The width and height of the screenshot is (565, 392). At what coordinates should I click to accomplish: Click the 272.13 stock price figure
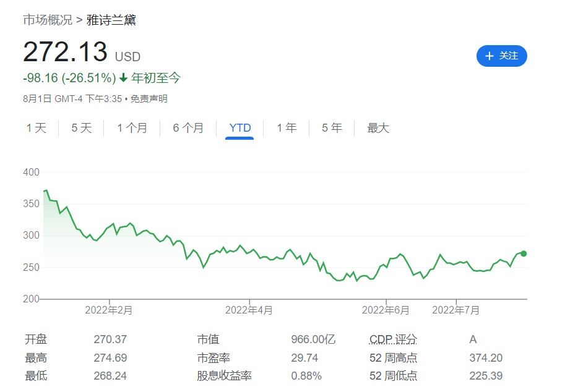pyautogui.click(x=65, y=52)
